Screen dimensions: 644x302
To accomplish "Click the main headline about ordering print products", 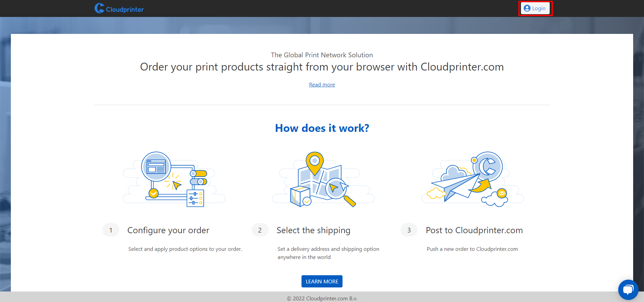I will tap(322, 67).
